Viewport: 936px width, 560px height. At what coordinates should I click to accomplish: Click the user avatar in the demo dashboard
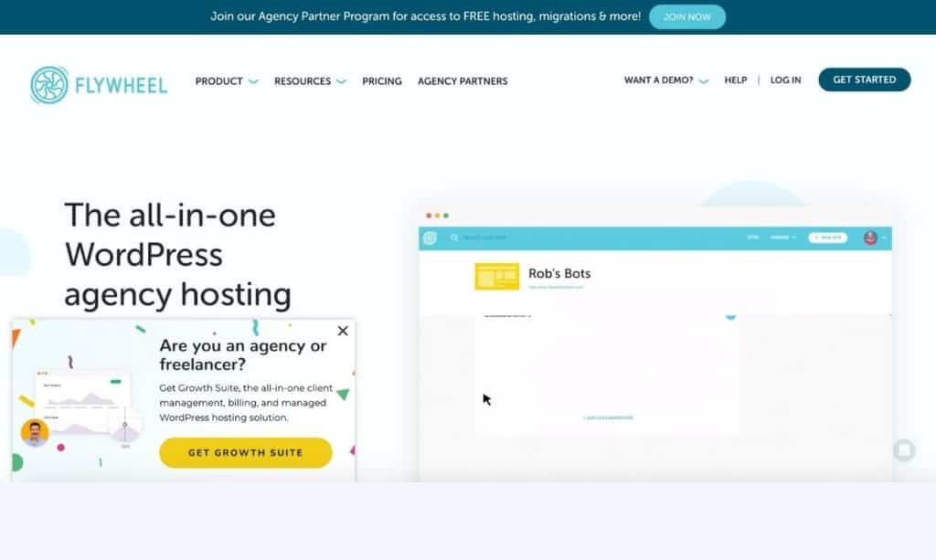tap(870, 238)
